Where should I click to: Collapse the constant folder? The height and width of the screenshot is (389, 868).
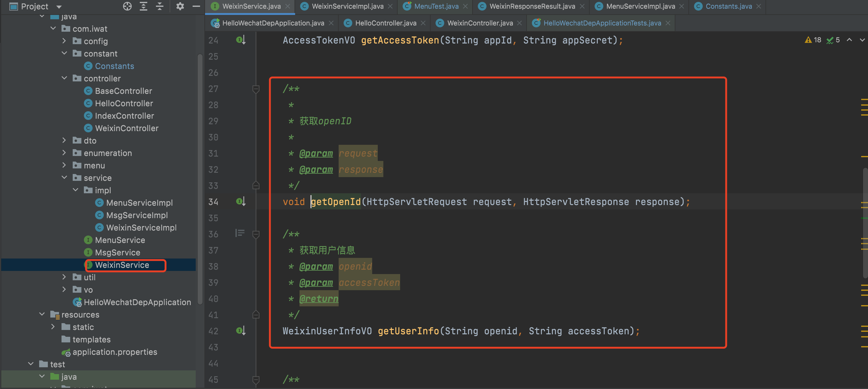click(x=64, y=54)
